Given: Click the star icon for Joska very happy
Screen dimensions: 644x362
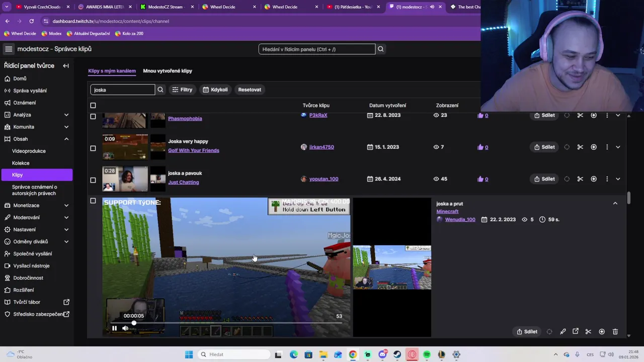Looking at the screenshot, I should pyautogui.click(x=594, y=147).
